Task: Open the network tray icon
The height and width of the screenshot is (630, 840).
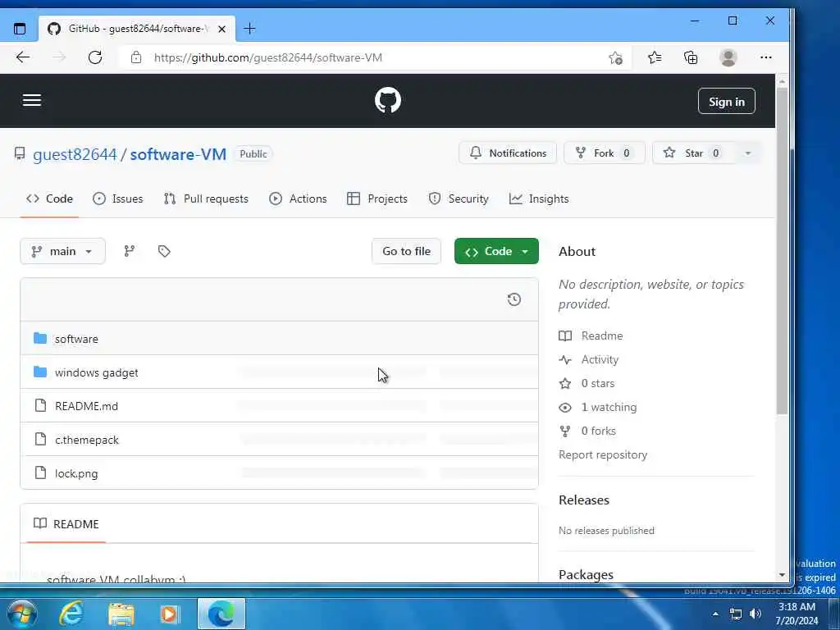Action: click(x=736, y=614)
